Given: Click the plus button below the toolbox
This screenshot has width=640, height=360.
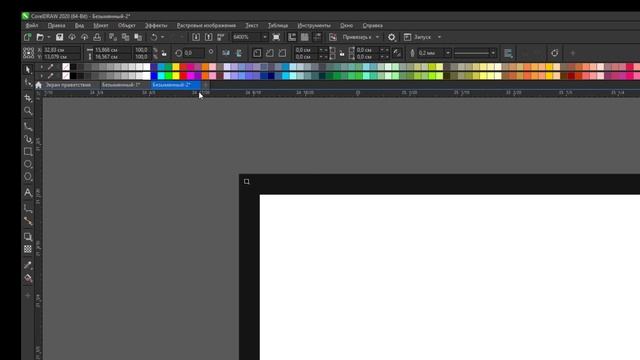Looking at the screenshot, I should (x=28, y=295).
